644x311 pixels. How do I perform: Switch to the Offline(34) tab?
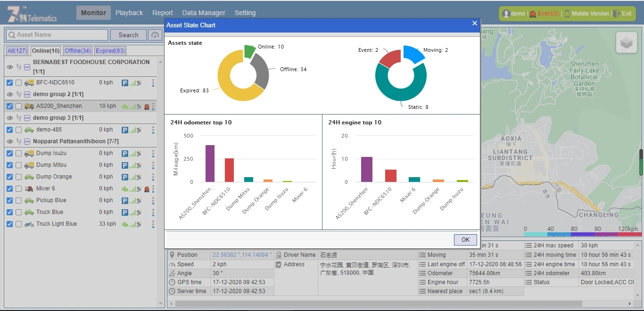[x=78, y=51]
